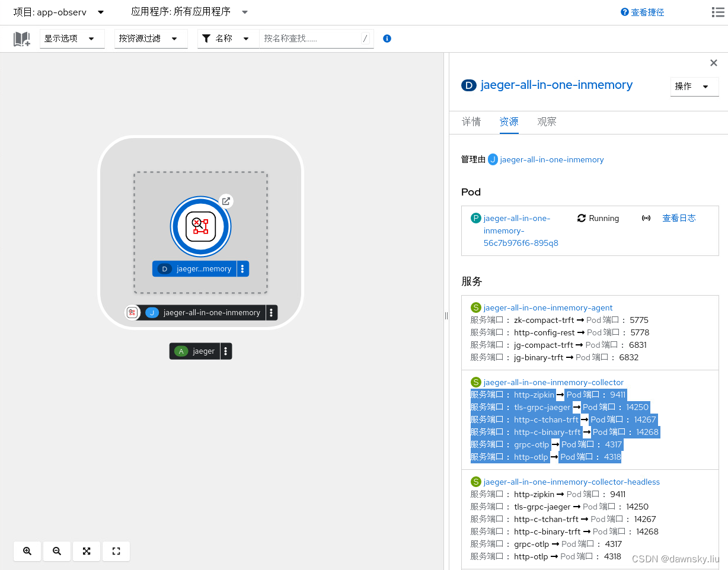Image resolution: width=728 pixels, height=570 pixels.
Task: Click the broadcast icon beside 查看日志
Action: (x=646, y=219)
